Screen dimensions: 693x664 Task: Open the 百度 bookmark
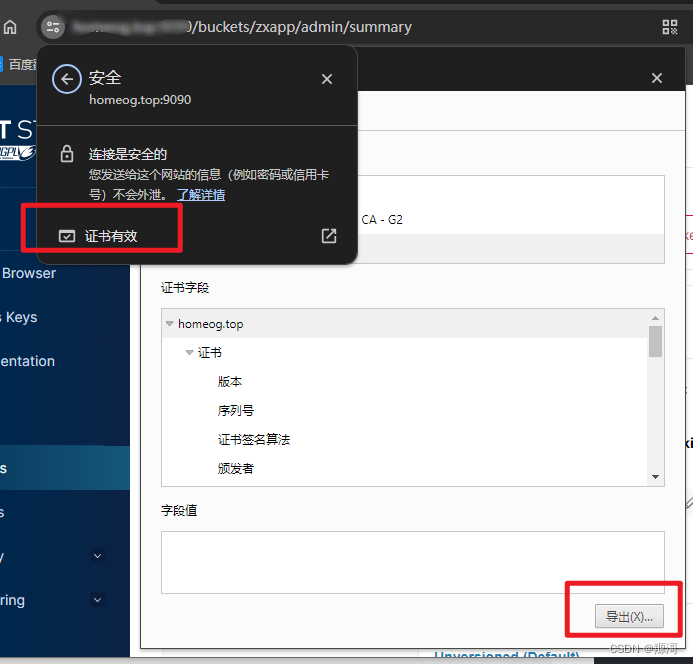[x=19, y=65]
